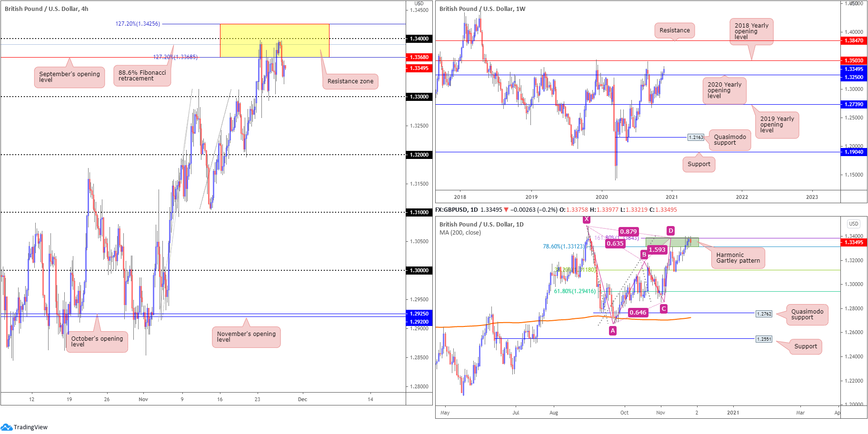Viewport: 868px width, 434px height.
Task: Select the '127.20%(1.33685)' Fibonacci label
Action: point(175,57)
